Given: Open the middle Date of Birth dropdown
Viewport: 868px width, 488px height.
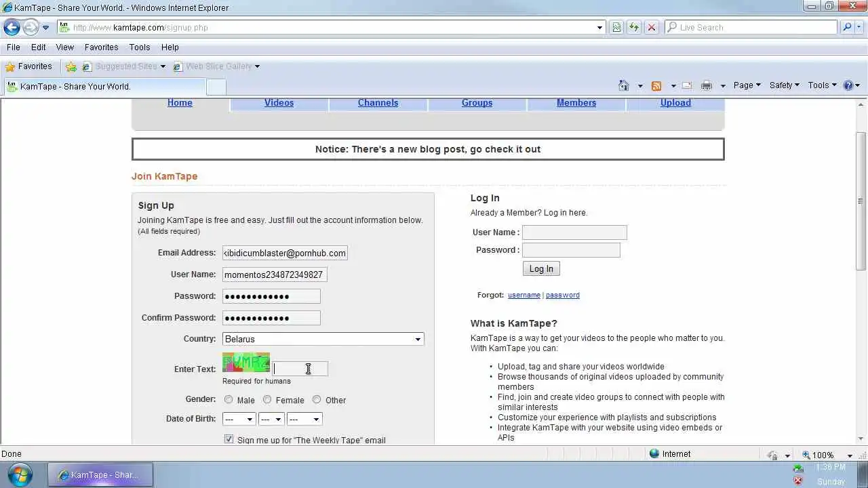Looking at the screenshot, I should [271, 420].
